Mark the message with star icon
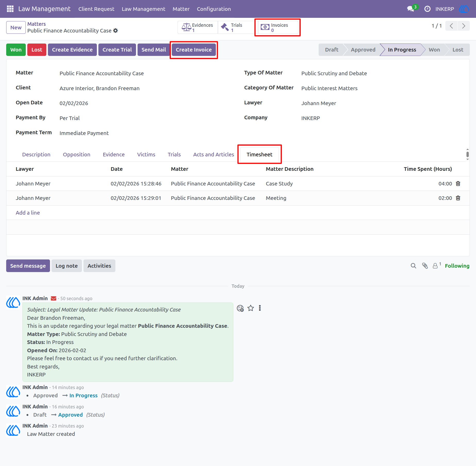476x466 pixels. (x=251, y=308)
